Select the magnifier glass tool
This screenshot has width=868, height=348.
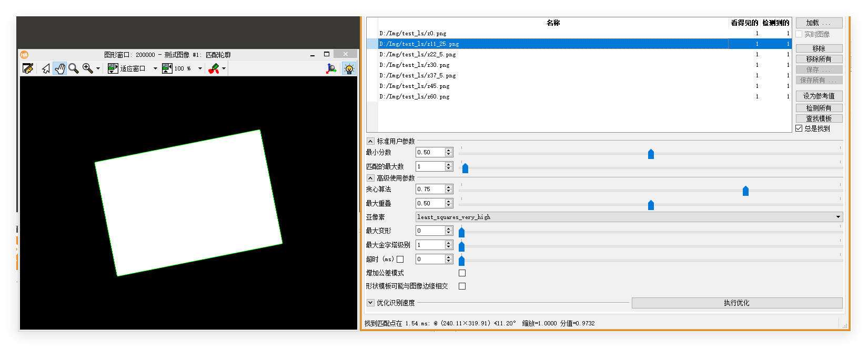[74, 68]
